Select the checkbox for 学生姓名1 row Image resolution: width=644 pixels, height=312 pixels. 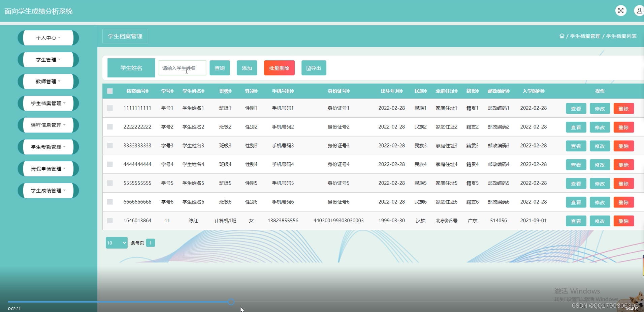(x=110, y=108)
